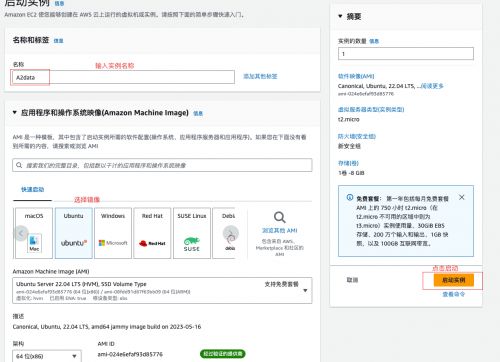Click the AMI catalog search box
500x362 pixels.
click(162, 165)
